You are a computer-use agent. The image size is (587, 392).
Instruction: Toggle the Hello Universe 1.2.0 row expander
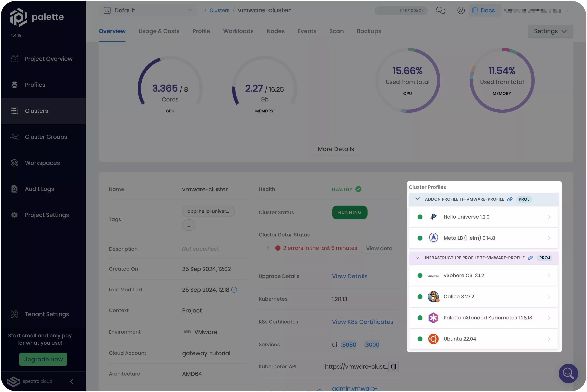(x=549, y=217)
